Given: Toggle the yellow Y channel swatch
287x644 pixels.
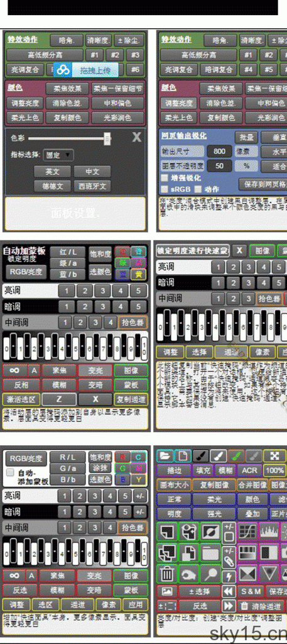Looking at the screenshot, I should tap(139, 479).
